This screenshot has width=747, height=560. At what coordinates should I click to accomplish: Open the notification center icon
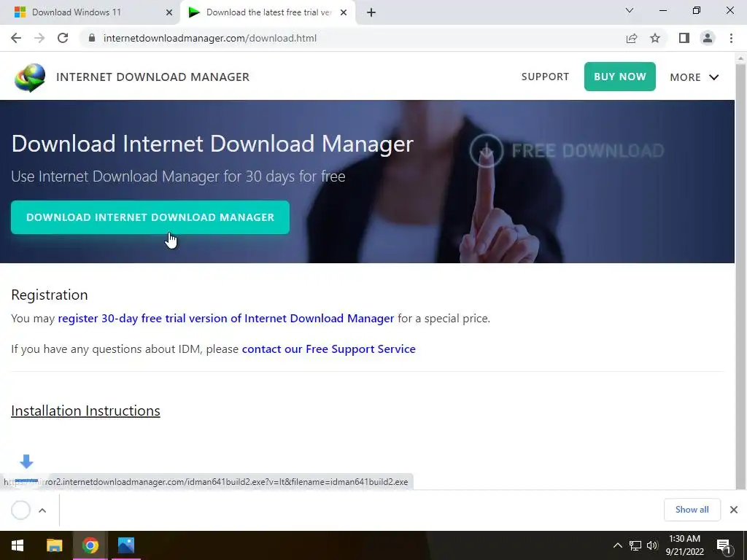pos(724,545)
